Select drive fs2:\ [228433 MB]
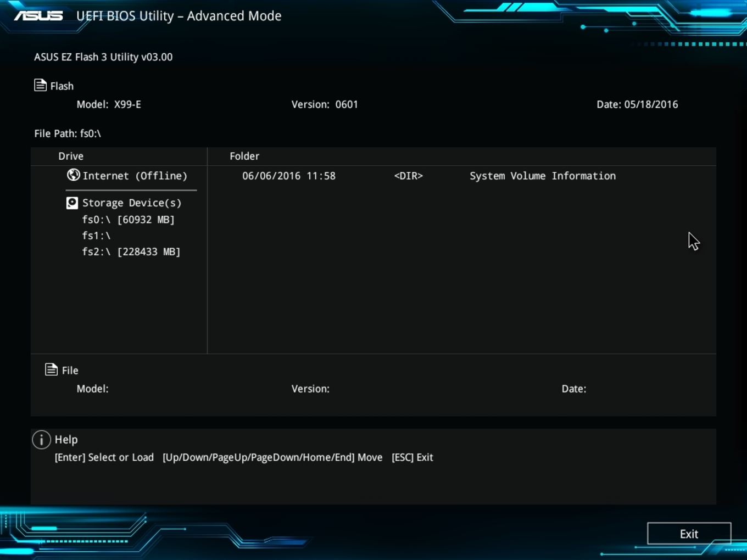747x560 pixels. 131,251
